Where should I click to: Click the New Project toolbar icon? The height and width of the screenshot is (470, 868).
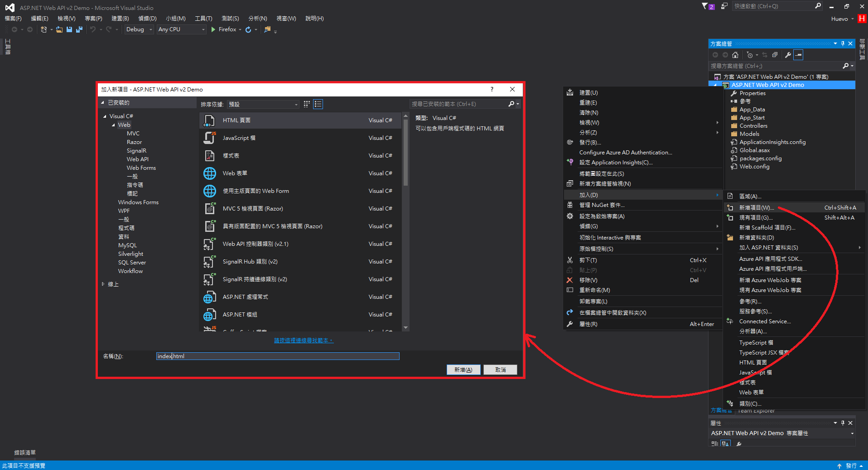click(x=43, y=29)
